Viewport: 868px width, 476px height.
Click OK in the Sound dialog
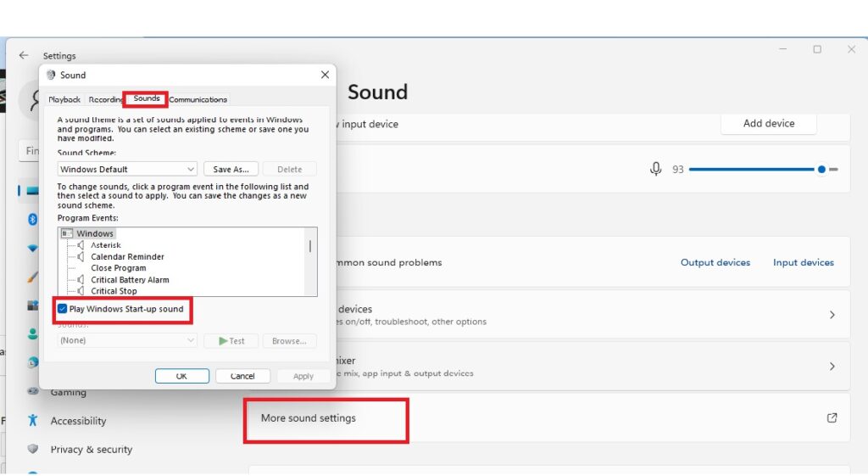click(181, 376)
